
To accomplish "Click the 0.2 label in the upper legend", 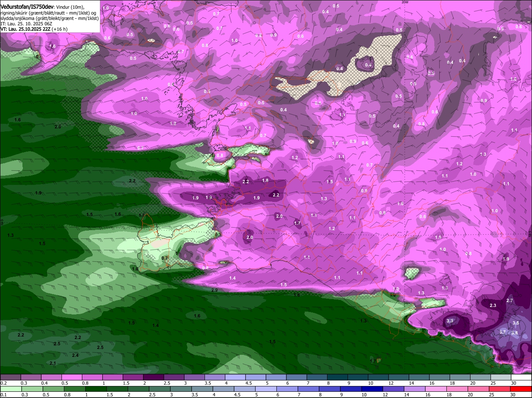I will point(3,383).
